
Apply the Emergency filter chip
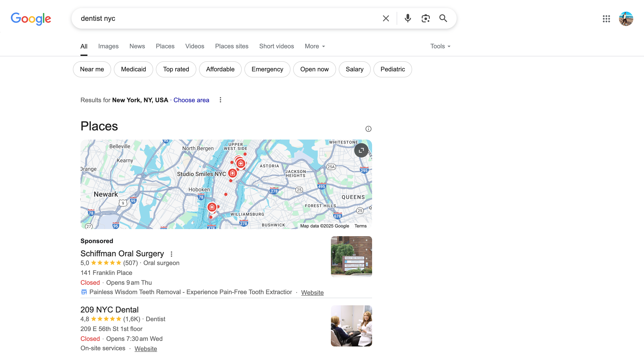click(x=267, y=69)
